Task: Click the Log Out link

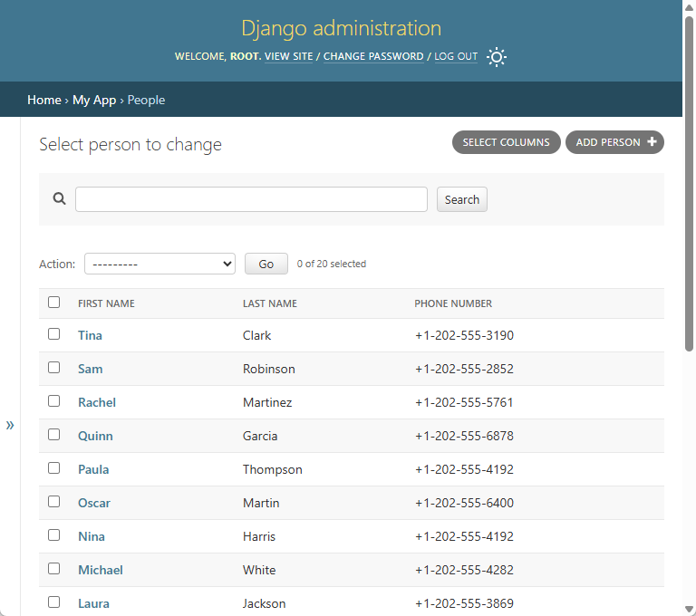Action: coord(456,56)
